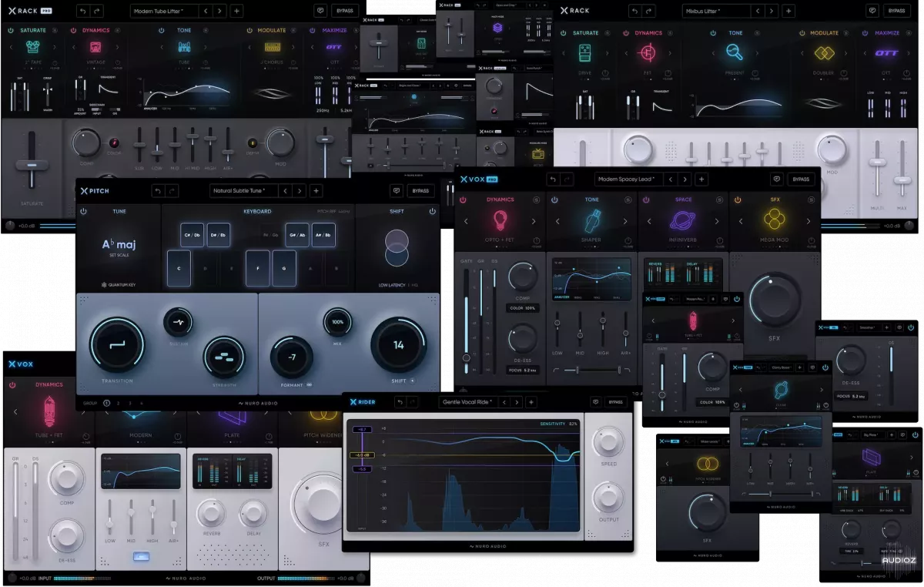Open the Modern Tube Lifter preset menu

(164, 11)
